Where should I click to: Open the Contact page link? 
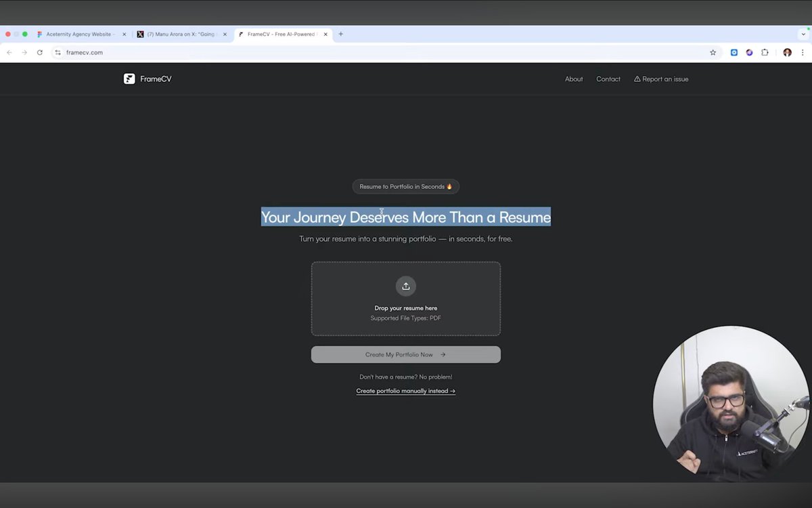(608, 79)
